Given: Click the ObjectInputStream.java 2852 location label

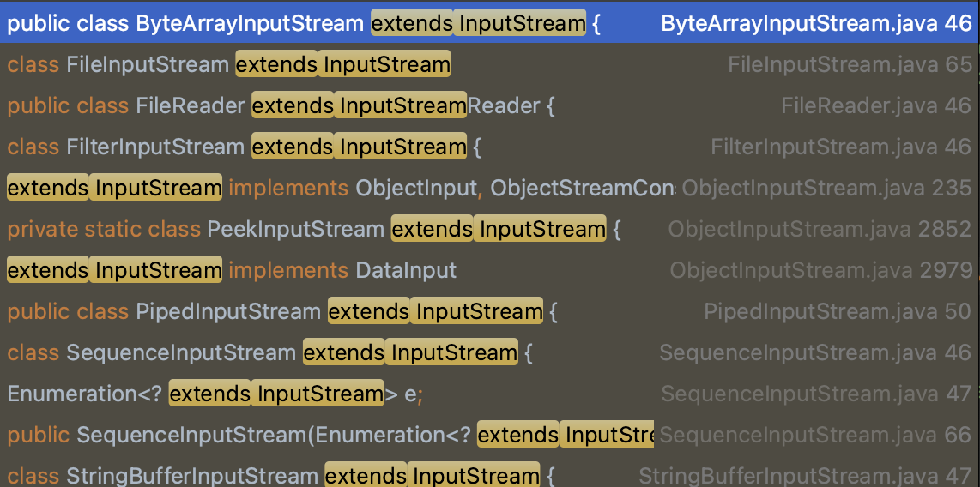Looking at the screenshot, I should pos(820,229).
